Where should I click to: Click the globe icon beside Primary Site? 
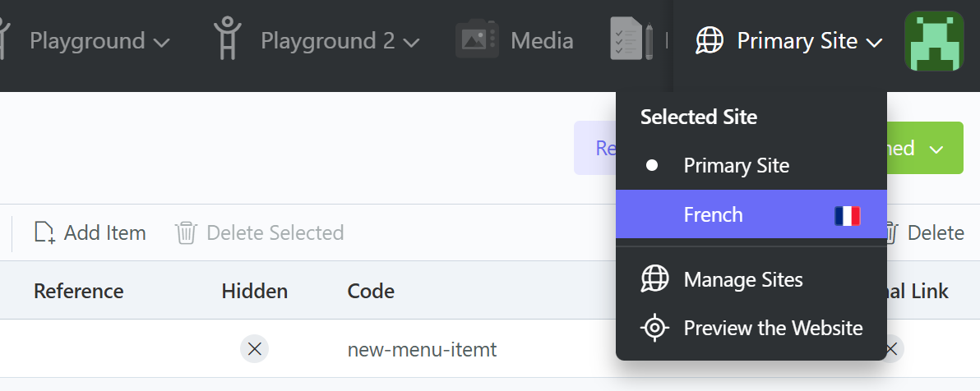click(710, 40)
